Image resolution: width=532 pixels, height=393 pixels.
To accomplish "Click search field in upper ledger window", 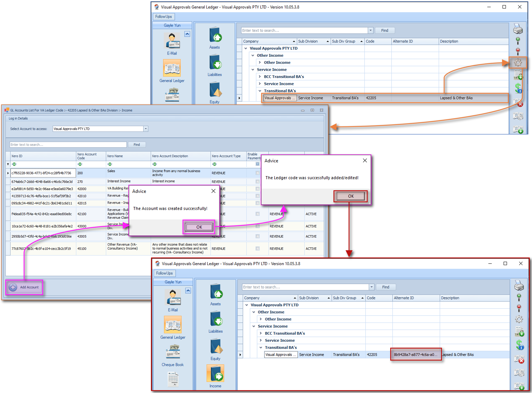I will pyautogui.click(x=304, y=30).
